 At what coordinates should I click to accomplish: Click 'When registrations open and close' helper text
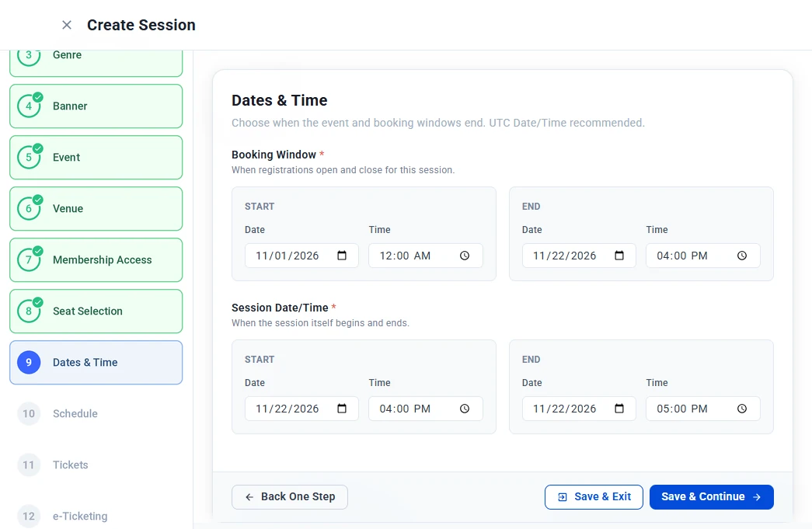(343, 170)
